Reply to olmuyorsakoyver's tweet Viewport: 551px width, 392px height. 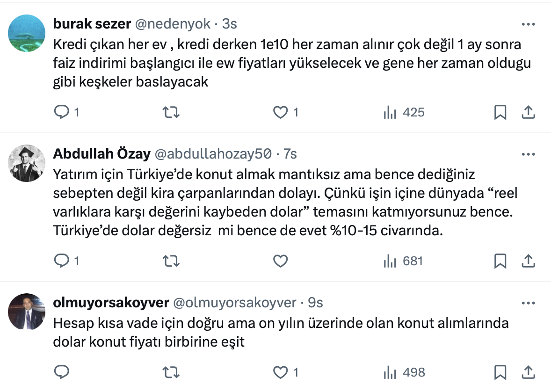tap(62, 372)
